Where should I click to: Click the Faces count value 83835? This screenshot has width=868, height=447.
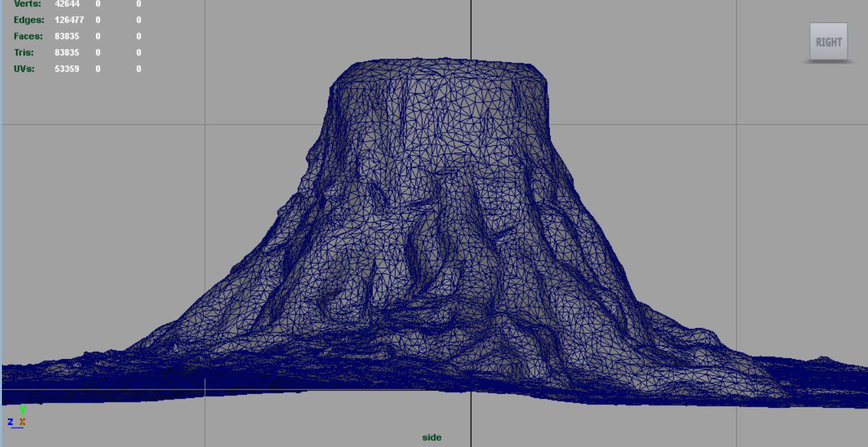pos(67,37)
